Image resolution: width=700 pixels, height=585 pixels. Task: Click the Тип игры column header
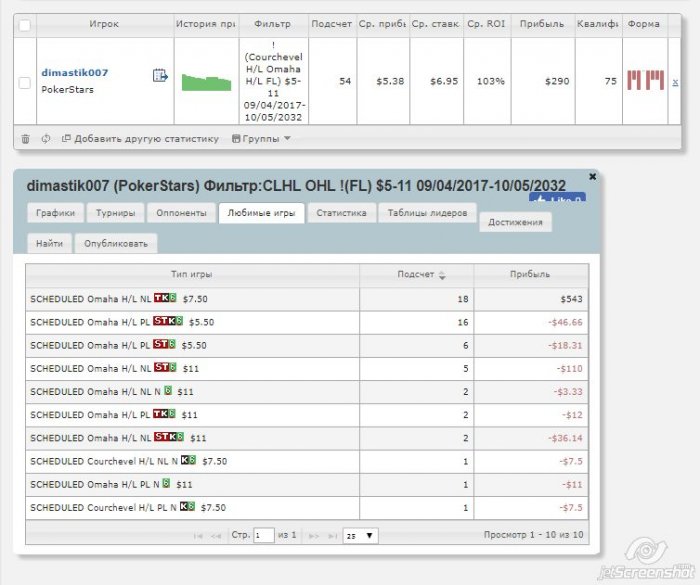tap(192, 275)
